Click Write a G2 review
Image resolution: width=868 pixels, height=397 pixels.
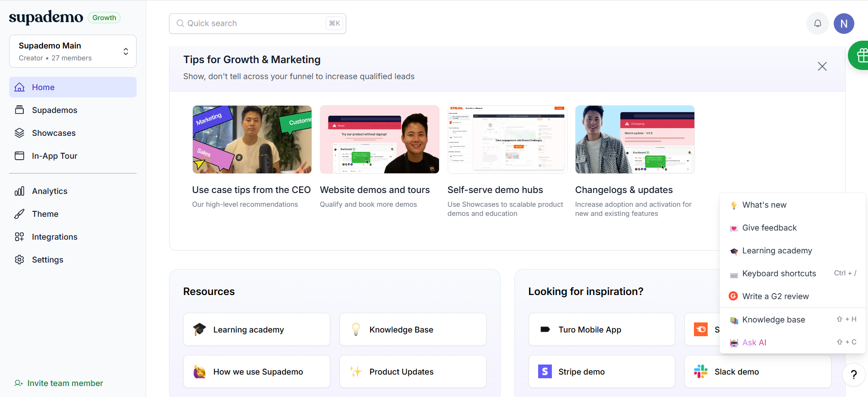point(775,296)
